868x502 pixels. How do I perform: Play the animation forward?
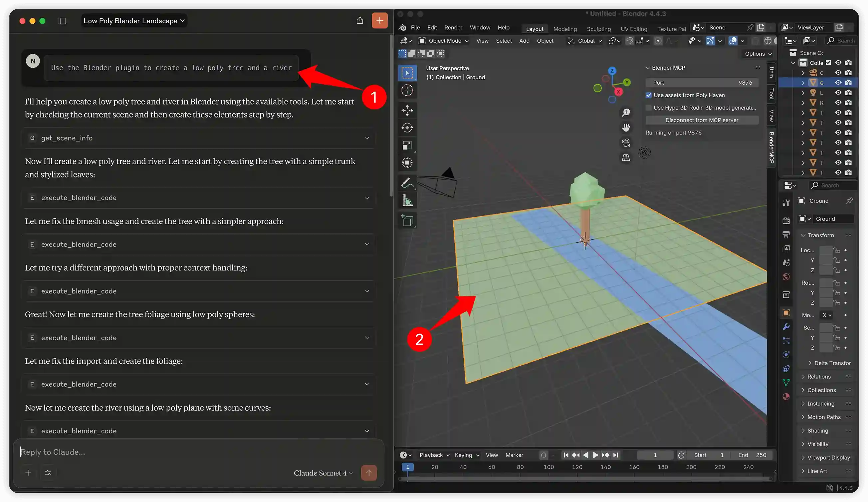tap(595, 455)
